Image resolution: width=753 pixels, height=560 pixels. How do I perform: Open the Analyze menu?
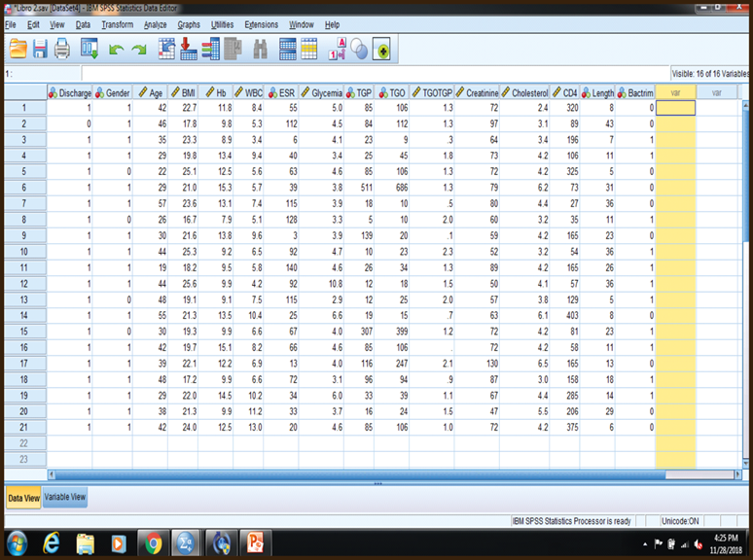point(155,24)
